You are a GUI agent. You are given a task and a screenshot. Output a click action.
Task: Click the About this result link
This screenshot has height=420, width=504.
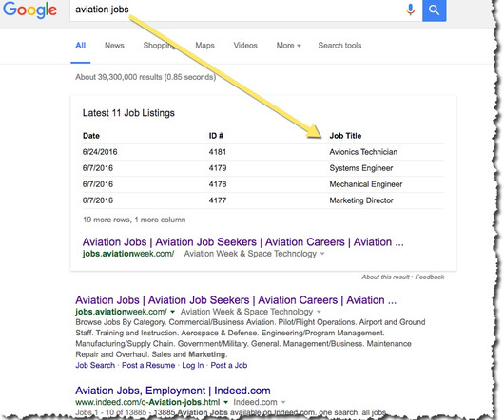(x=385, y=277)
